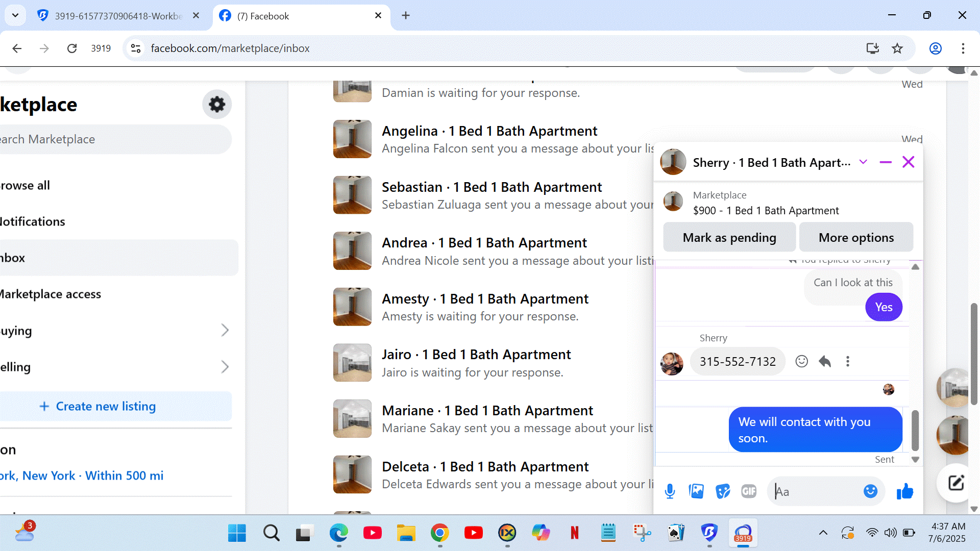Open the sticker picker icon
980x551 pixels.
pyautogui.click(x=723, y=491)
